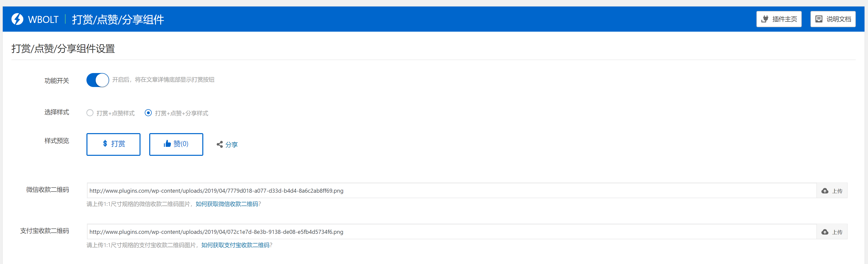Click cloud upload icon for 支付宝收款二维码
This screenshot has width=868, height=264.
(x=825, y=232)
